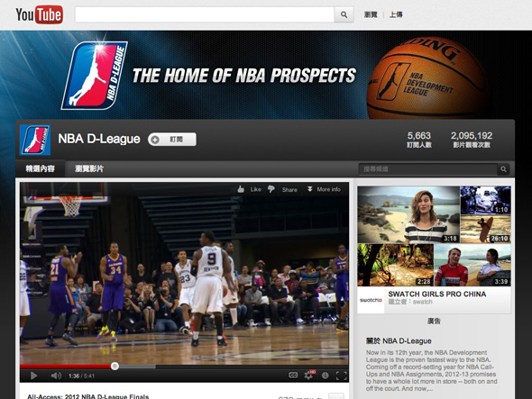This screenshot has width=532, height=399.
Task: Click the NBA D-League logo in banner
Action: click(x=94, y=76)
